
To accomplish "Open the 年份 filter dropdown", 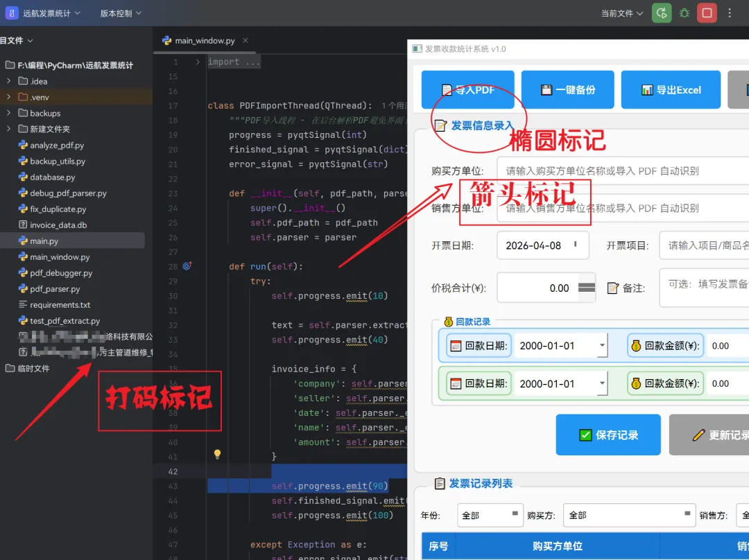I will pyautogui.click(x=490, y=515).
